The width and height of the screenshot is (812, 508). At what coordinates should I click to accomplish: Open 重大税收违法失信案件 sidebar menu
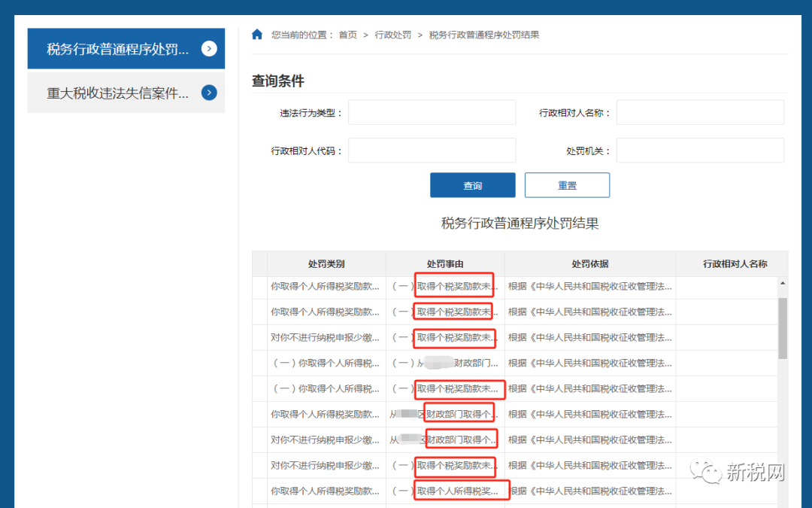coord(126,93)
